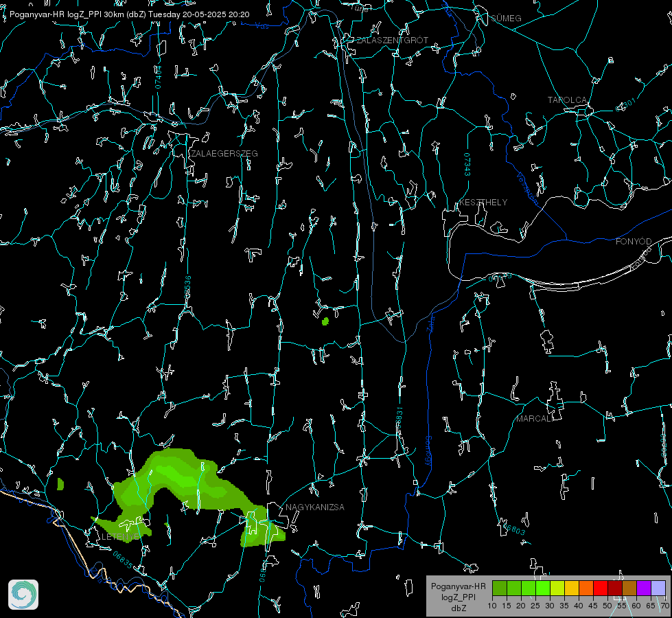
Task: Click the road number label 06803
Action: pyautogui.click(x=514, y=529)
